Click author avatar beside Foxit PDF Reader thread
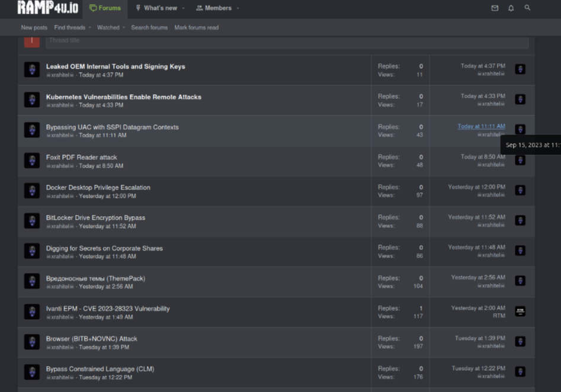Viewport: 561px width, 392px height. coord(32,160)
